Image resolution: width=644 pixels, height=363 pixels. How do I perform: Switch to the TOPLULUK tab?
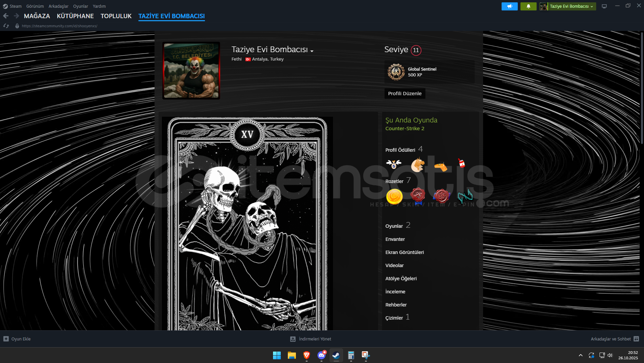tap(116, 16)
